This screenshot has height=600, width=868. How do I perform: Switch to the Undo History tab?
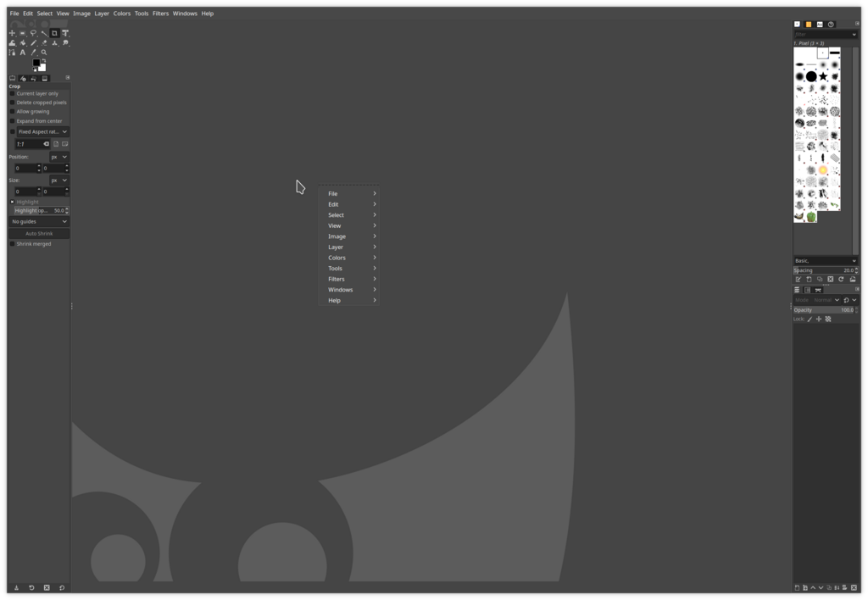coord(34,79)
